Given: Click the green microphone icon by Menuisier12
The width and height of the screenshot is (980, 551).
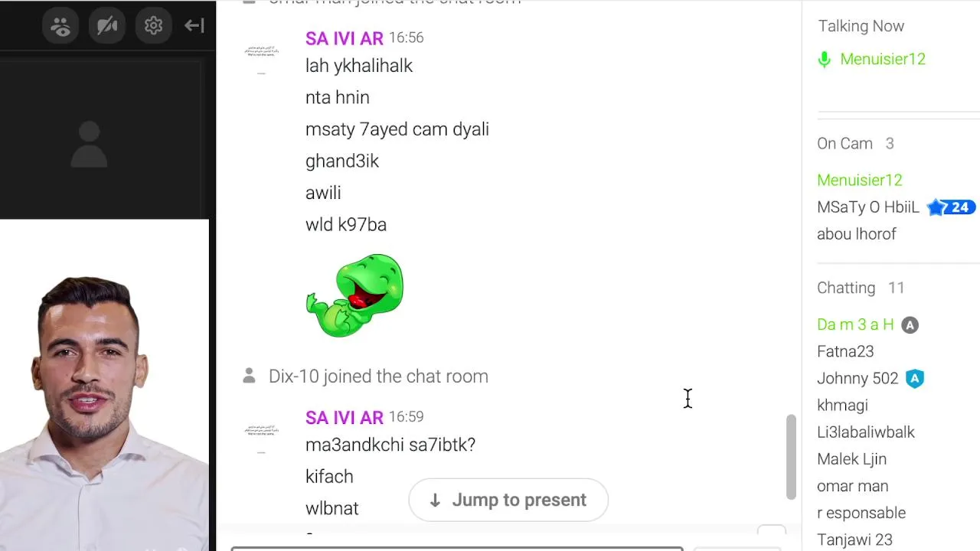Looking at the screenshot, I should [x=825, y=60].
